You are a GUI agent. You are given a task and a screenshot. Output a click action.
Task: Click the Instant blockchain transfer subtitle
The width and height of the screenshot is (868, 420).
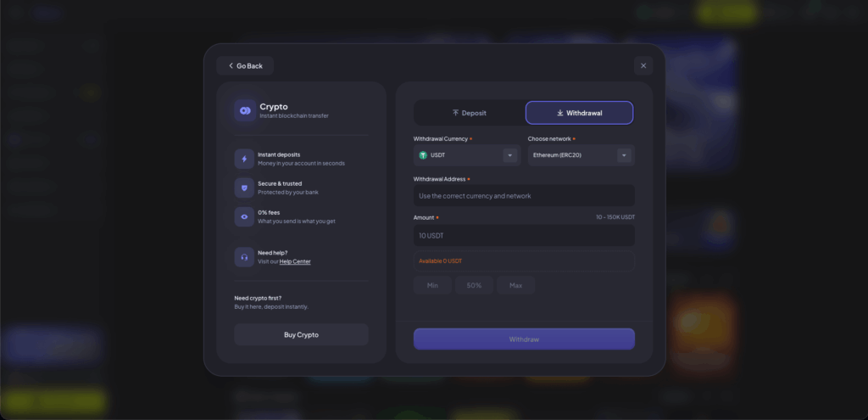click(x=294, y=115)
